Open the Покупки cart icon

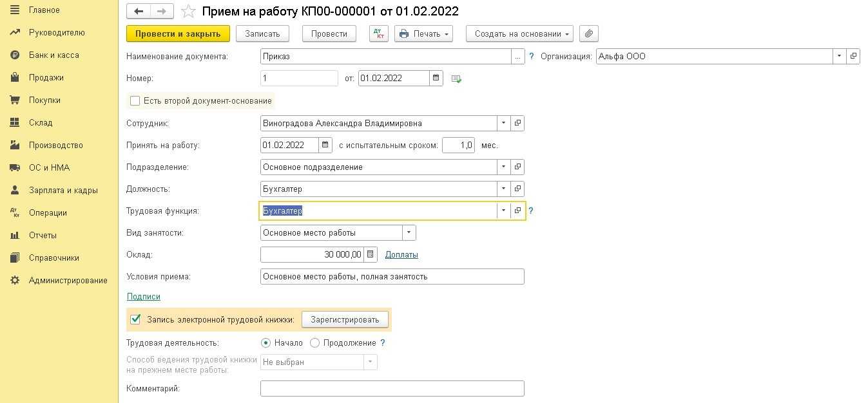click(x=15, y=100)
